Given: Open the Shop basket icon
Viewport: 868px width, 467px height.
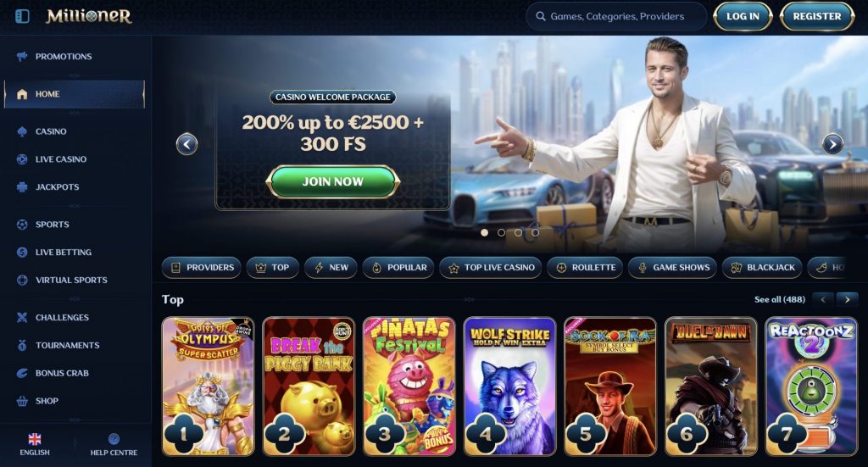Looking at the screenshot, I should point(22,401).
